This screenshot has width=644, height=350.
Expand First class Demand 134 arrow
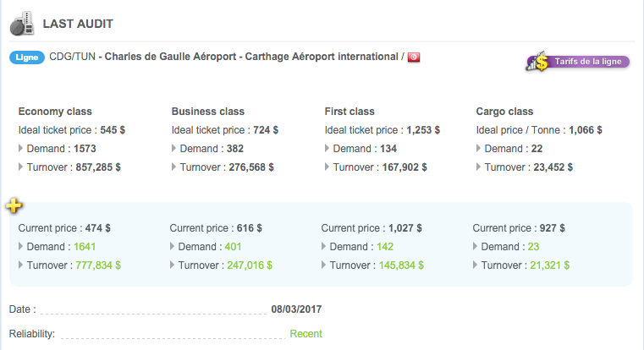click(327, 148)
